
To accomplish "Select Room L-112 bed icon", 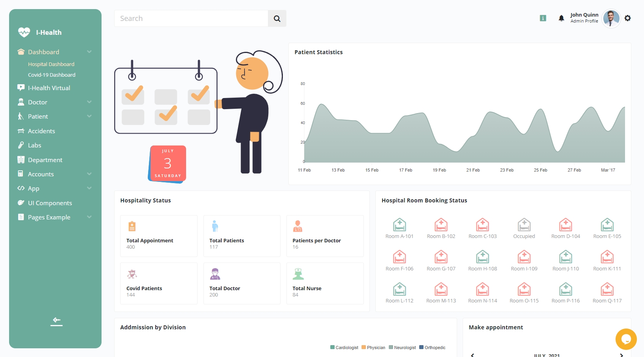I will pos(399,289).
